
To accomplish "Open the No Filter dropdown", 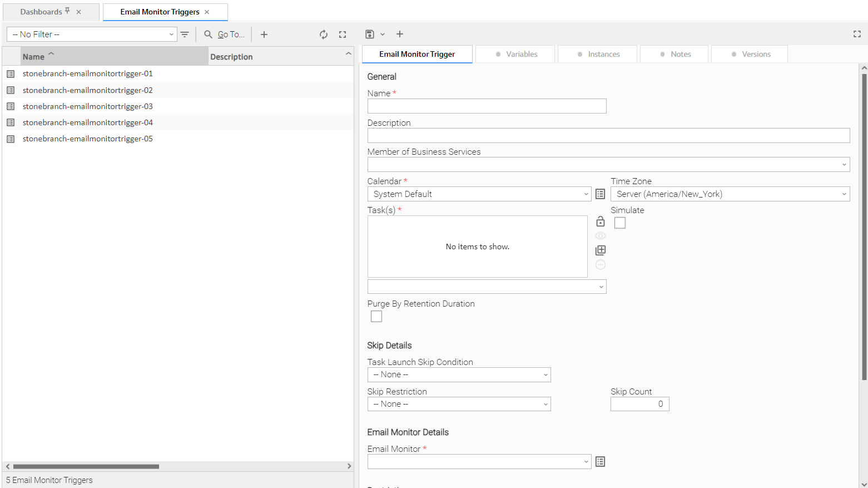I will coord(92,34).
